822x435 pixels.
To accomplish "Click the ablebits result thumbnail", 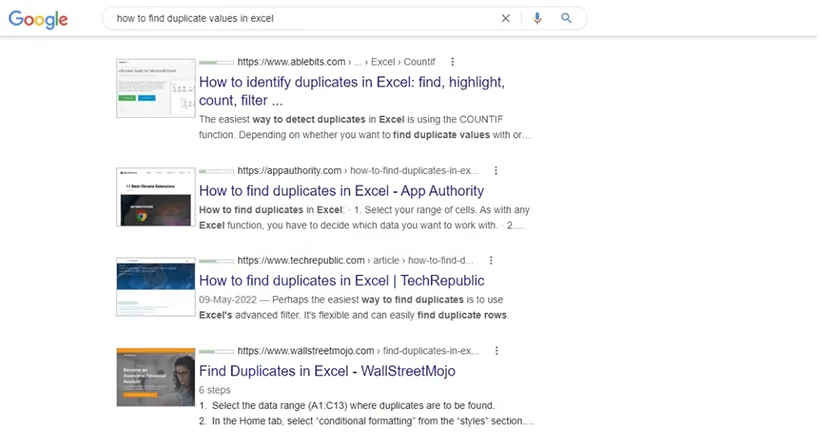I will [155, 88].
